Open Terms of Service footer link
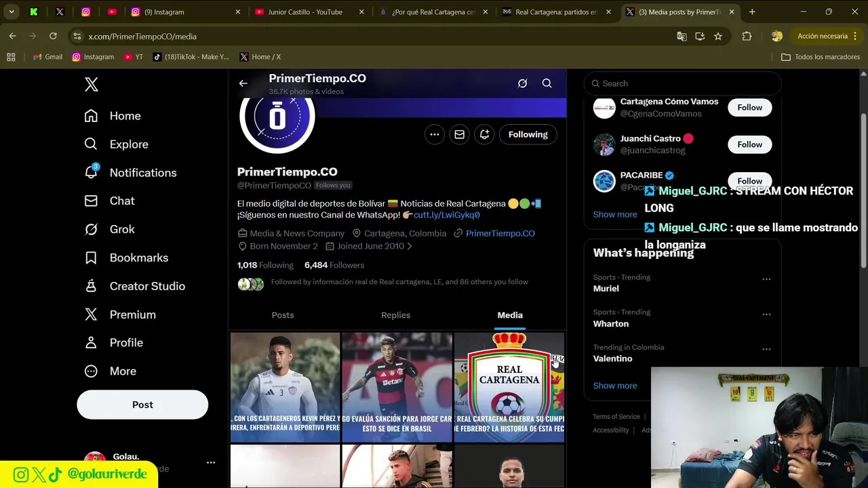Viewport: 868px width, 488px height. click(616, 417)
